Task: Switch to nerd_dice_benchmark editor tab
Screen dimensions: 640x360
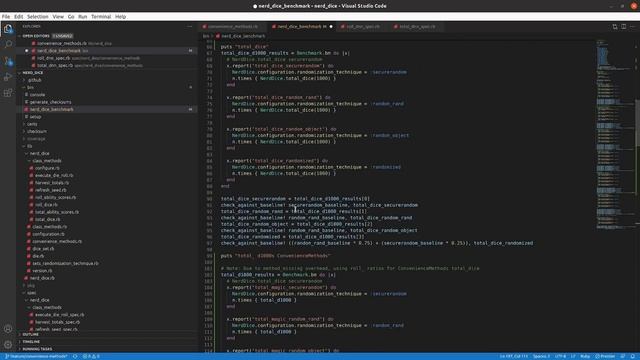Action: pos(300,27)
